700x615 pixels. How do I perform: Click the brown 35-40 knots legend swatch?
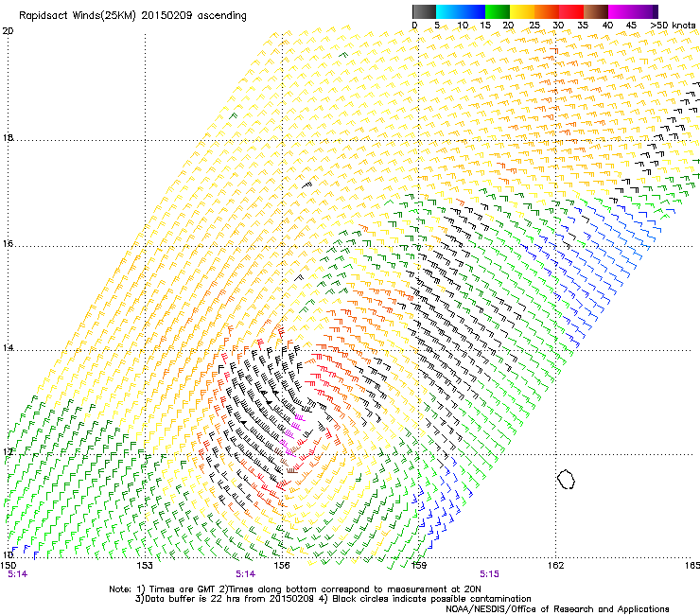click(x=596, y=11)
